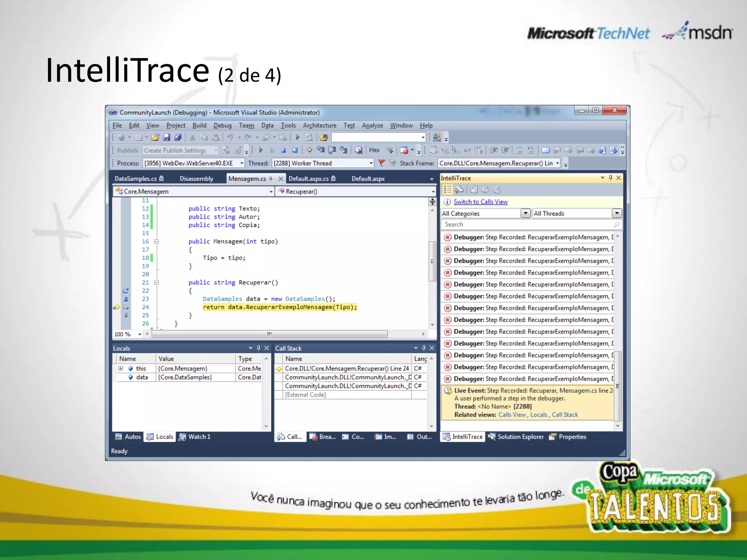Open the Analyze menu
This screenshot has height=560, width=747.
point(372,125)
